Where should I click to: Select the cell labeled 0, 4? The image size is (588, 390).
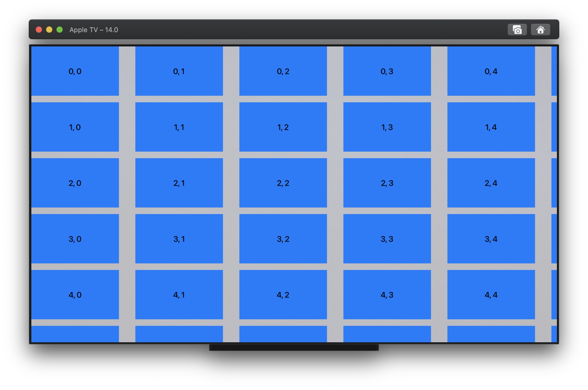(491, 71)
